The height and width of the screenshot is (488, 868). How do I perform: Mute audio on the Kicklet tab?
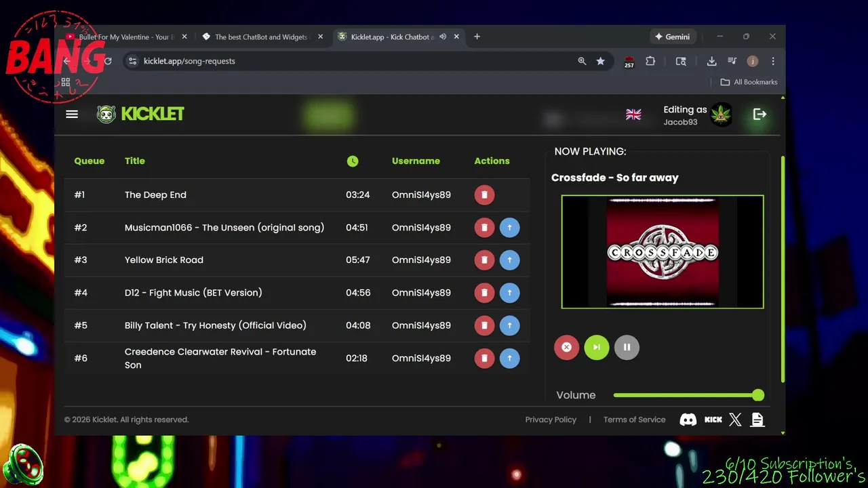point(443,37)
